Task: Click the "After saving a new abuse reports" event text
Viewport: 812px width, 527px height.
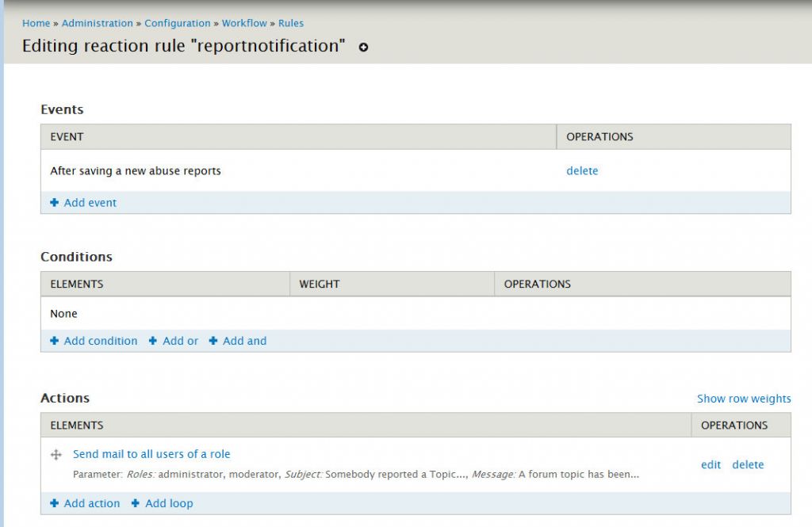Action: (136, 170)
